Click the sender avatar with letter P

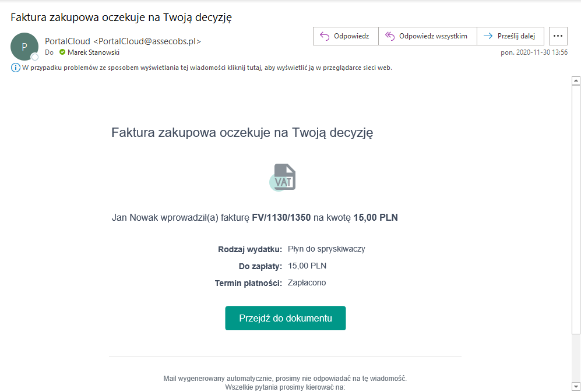[24, 47]
